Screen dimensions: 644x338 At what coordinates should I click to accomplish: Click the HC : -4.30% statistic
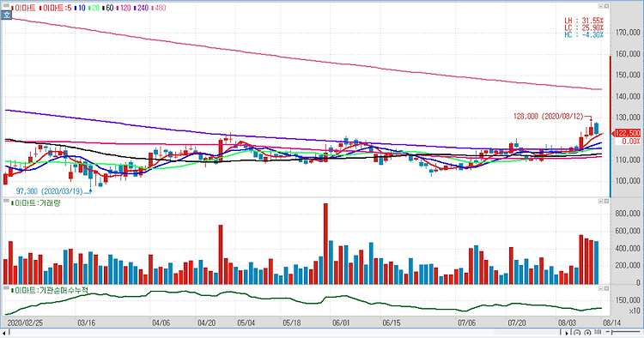coord(584,35)
